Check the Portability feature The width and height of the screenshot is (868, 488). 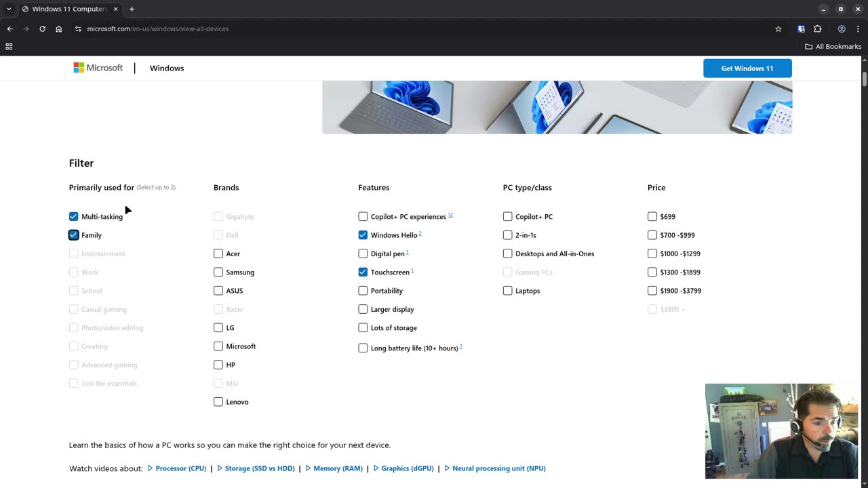point(363,291)
